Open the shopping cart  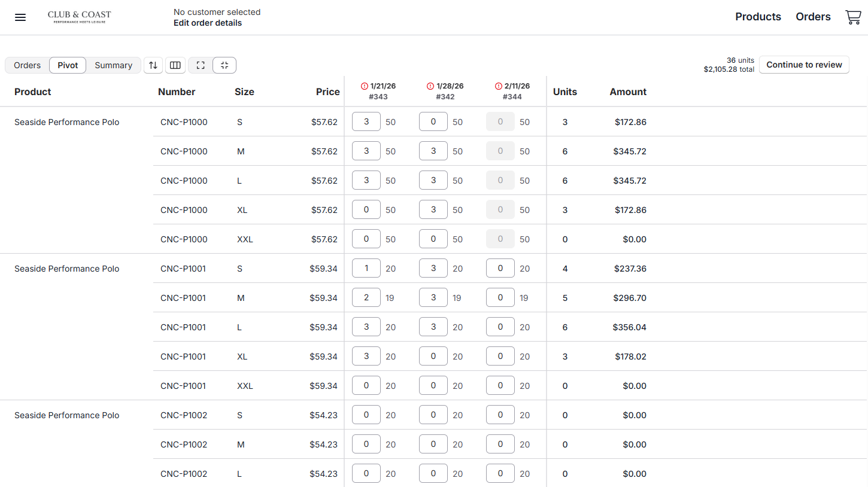[853, 17]
